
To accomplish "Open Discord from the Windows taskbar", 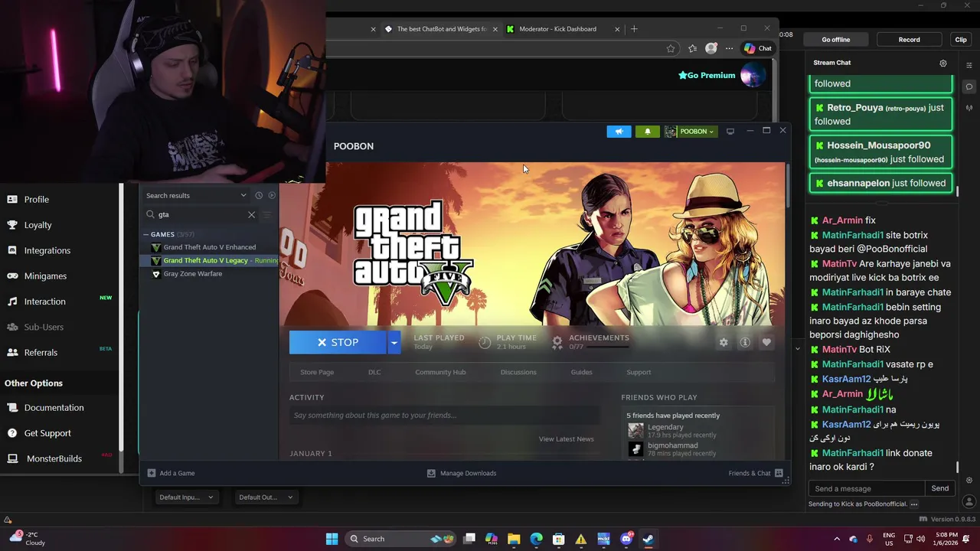I will [626, 539].
